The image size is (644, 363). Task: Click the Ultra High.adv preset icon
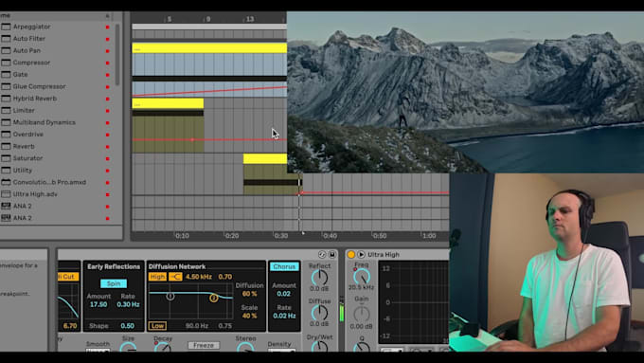pos(6,194)
